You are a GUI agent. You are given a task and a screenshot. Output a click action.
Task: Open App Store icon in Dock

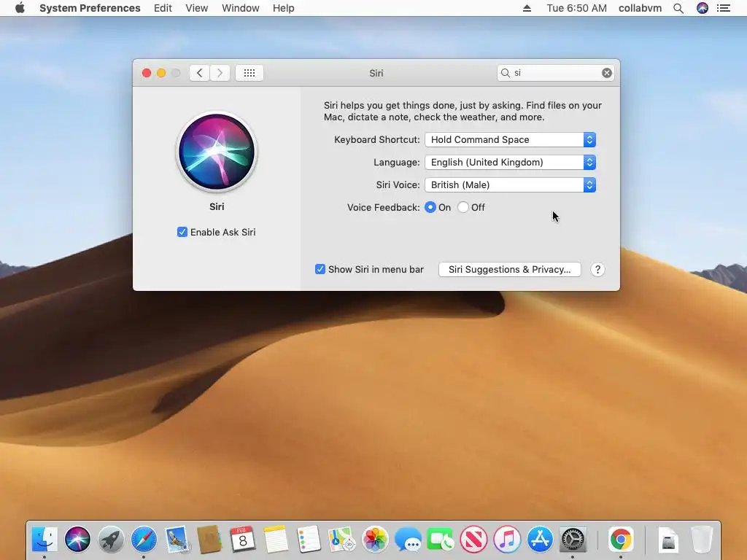(540, 539)
